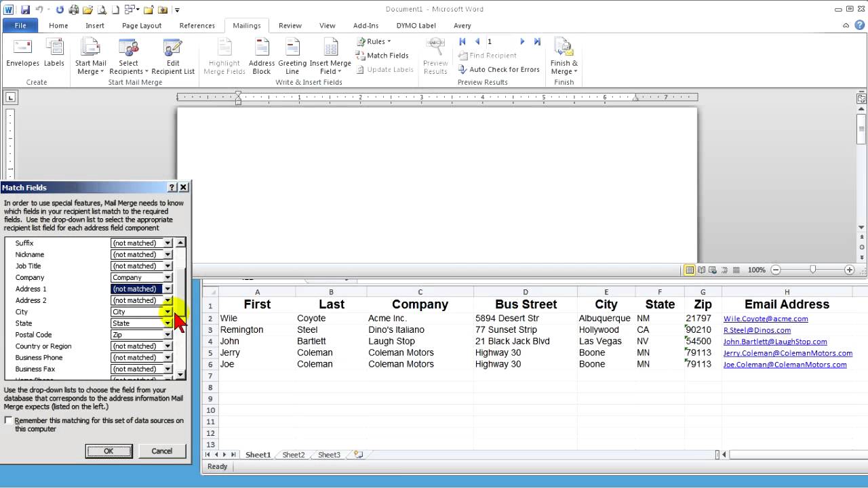868x488 pixels.
Task: Click the zoom slider handle in Word
Action: 812,270
